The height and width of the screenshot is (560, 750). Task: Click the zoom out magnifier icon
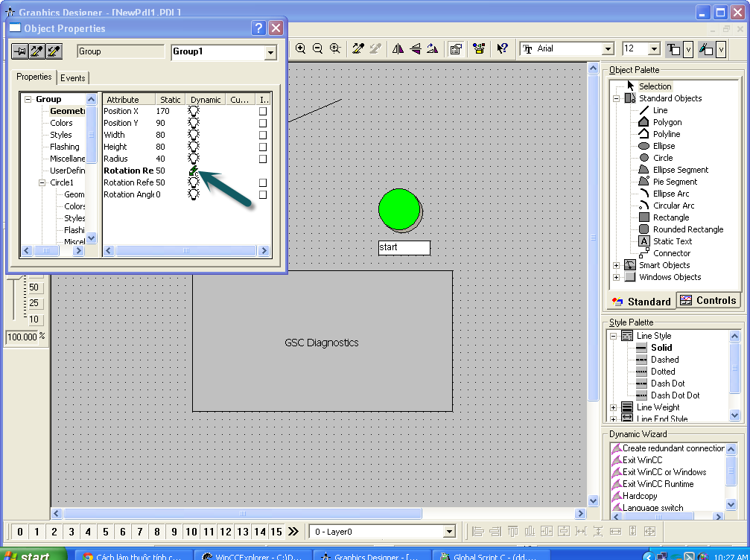(x=318, y=48)
